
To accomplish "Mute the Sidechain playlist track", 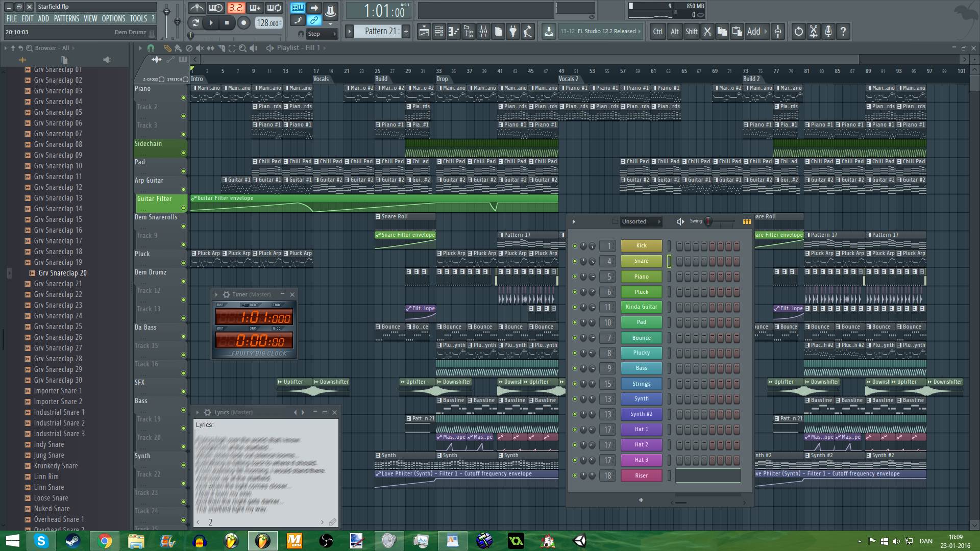I will (183, 153).
